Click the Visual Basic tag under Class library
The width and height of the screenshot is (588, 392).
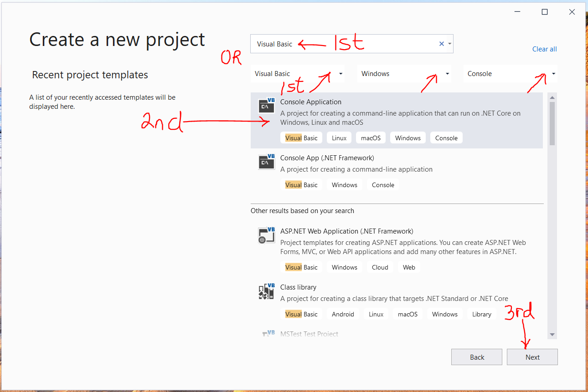pyautogui.click(x=301, y=314)
